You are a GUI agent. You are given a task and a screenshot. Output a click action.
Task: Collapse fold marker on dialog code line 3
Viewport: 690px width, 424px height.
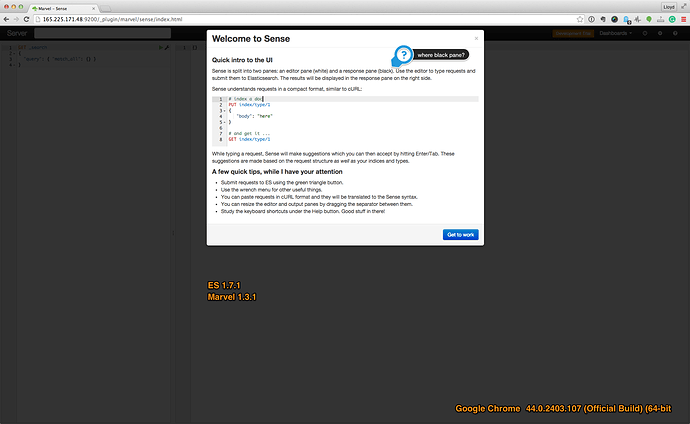[x=224, y=111]
